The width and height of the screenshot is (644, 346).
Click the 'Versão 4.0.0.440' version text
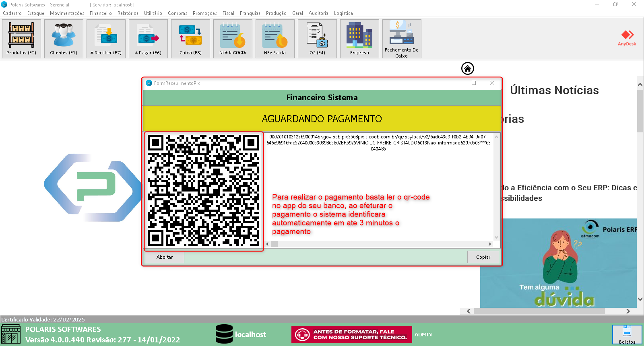pyautogui.click(x=103, y=340)
